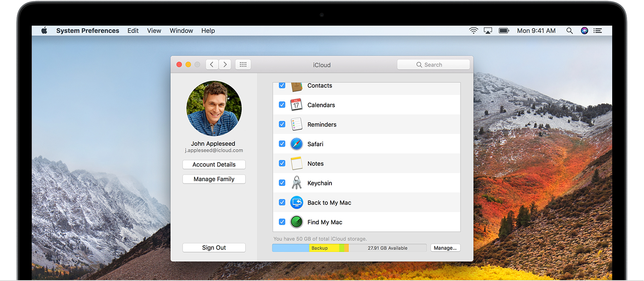
Task: Click the Calendars app icon
Action: tap(296, 105)
